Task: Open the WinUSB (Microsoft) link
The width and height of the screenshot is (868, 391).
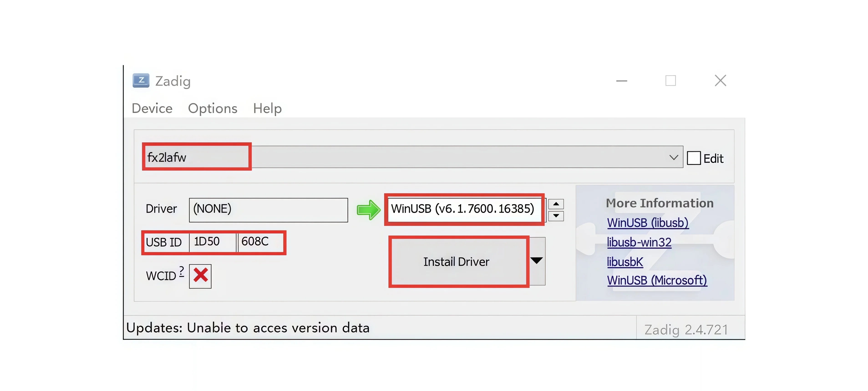Action: point(657,281)
